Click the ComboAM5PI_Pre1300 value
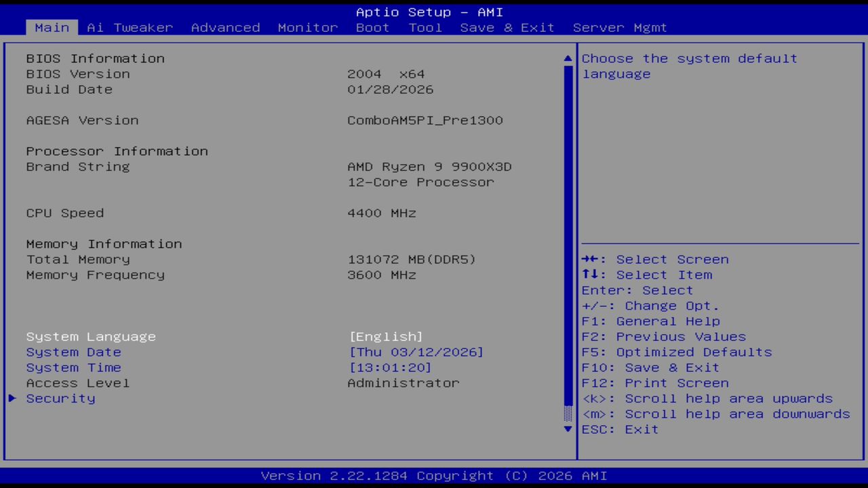The width and height of the screenshot is (868, 488). pyautogui.click(x=425, y=121)
